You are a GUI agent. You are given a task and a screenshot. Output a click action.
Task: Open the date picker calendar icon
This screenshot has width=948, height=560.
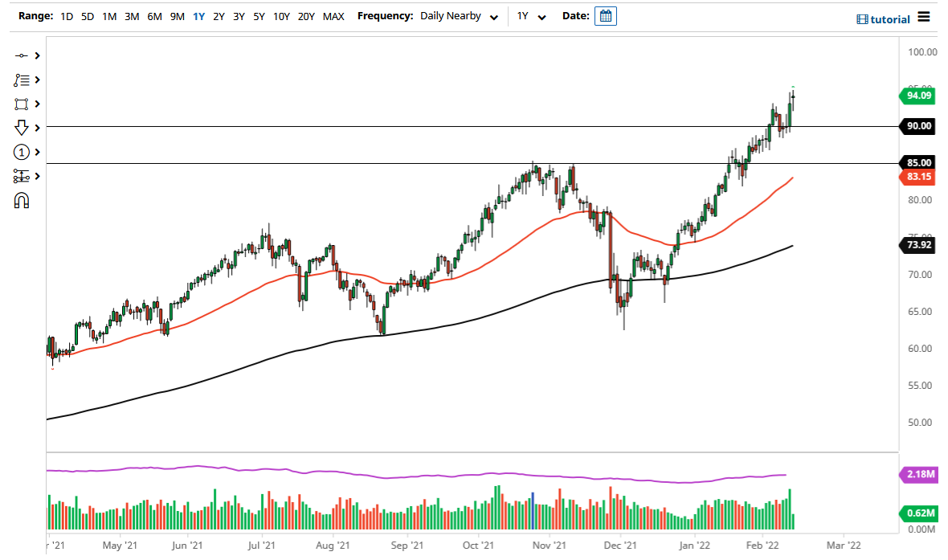point(605,15)
